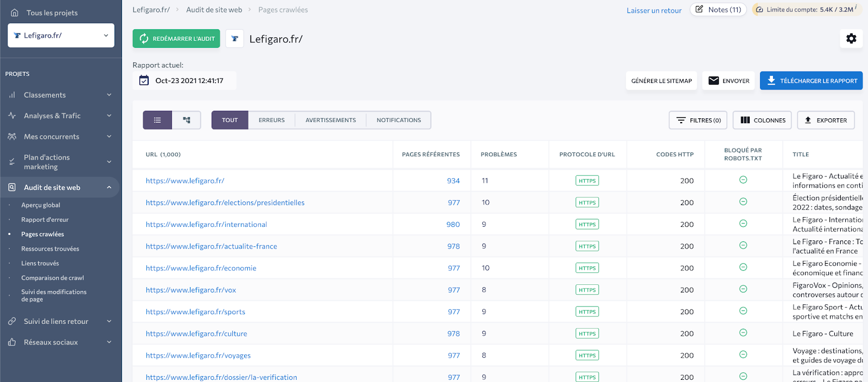Click referring pages count 934

click(454, 181)
